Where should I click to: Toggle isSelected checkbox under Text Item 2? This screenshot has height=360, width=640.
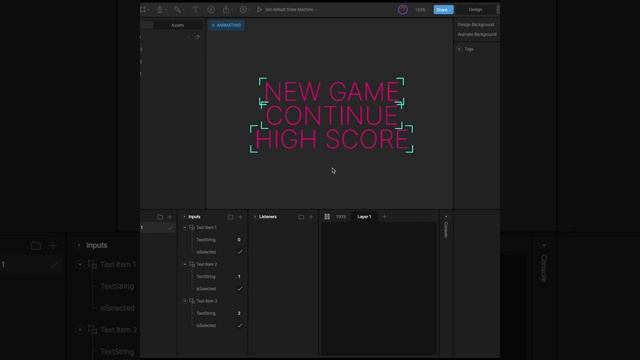(240, 289)
